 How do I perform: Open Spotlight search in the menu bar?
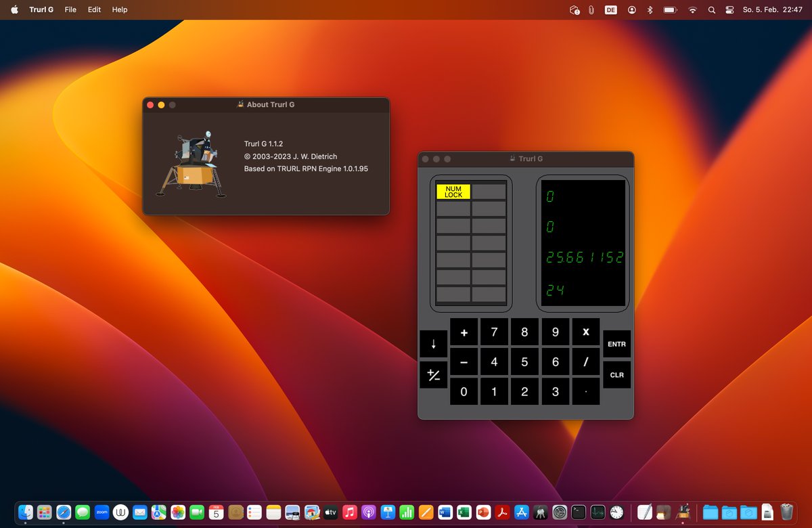(x=711, y=9)
